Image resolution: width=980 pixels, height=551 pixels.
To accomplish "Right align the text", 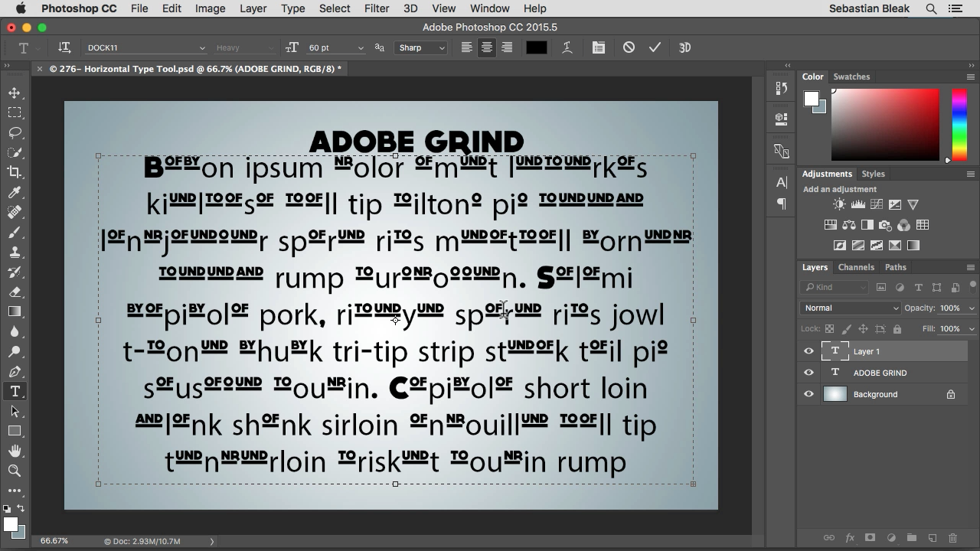I will (506, 47).
